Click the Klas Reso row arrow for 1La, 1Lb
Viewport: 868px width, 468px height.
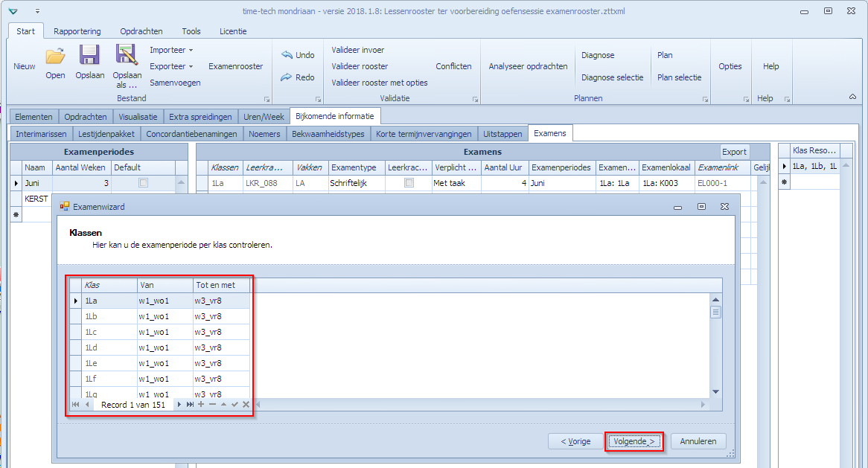coord(784,166)
